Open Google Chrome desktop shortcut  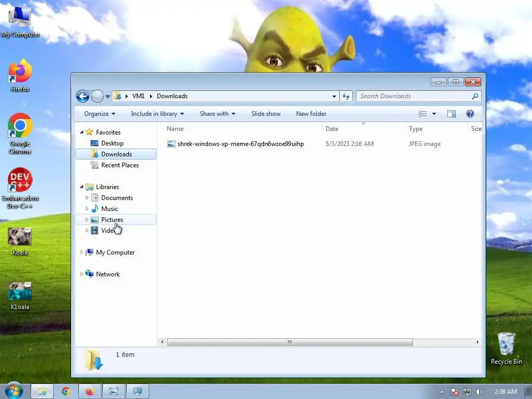(20, 134)
